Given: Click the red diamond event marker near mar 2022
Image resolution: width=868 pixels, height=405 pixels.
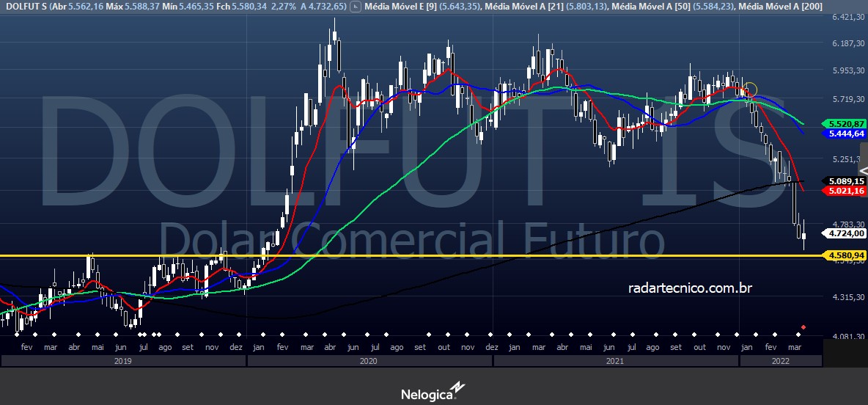Looking at the screenshot, I should click(804, 327).
